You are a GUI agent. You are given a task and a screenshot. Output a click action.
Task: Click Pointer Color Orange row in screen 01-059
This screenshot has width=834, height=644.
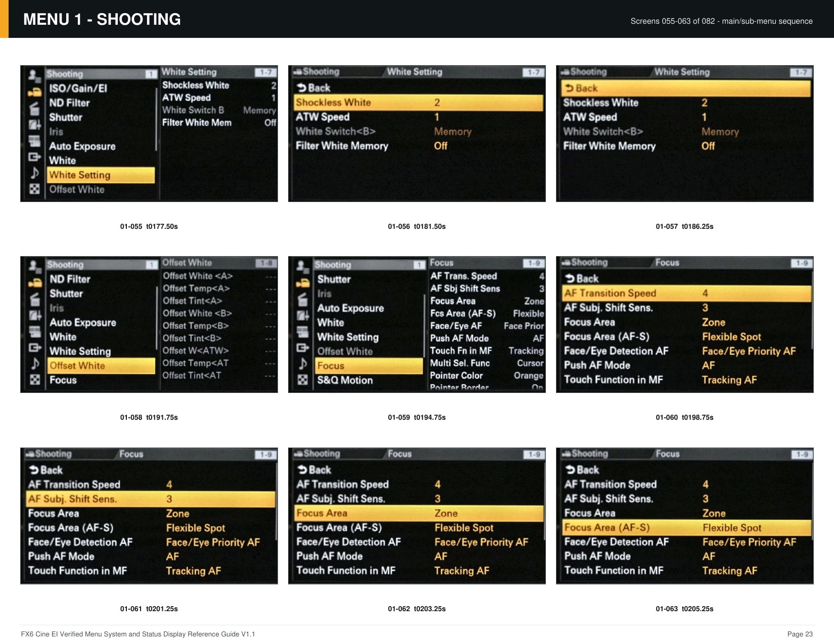[x=487, y=376]
